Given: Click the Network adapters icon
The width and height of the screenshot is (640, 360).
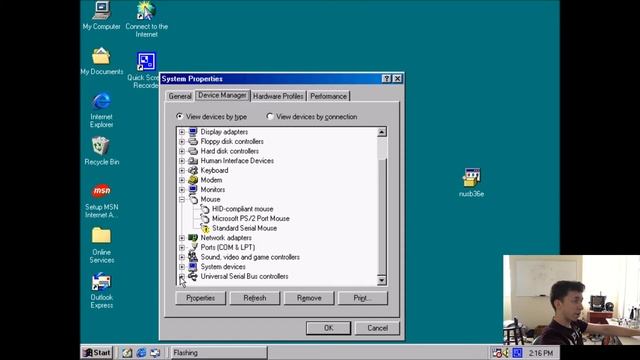Looking at the screenshot, I should point(193,238).
